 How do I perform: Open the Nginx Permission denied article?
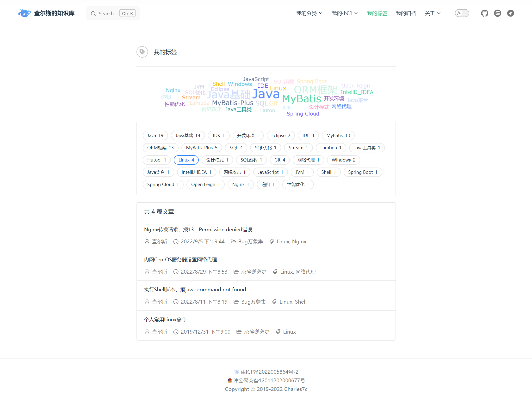coord(198,229)
